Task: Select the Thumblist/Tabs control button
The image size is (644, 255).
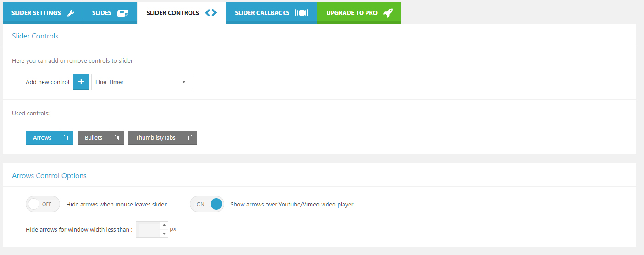Action: click(x=155, y=137)
